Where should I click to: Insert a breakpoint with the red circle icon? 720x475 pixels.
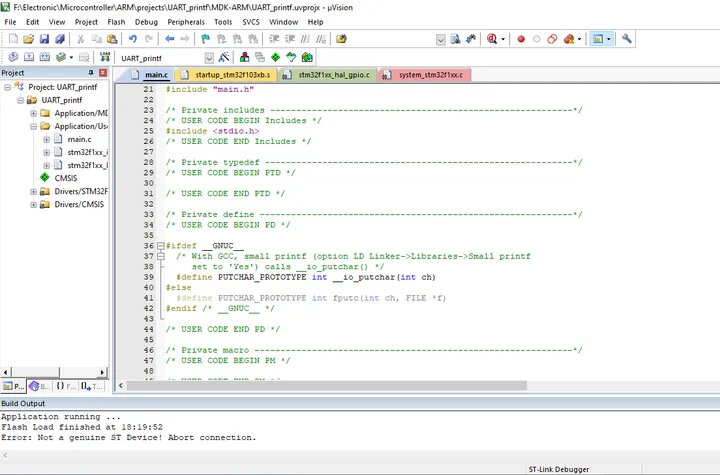coord(521,39)
